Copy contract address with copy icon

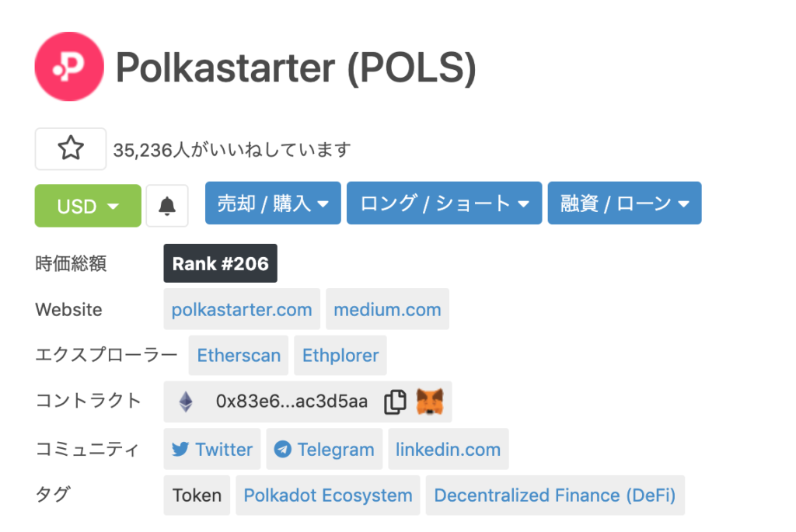[x=395, y=402]
